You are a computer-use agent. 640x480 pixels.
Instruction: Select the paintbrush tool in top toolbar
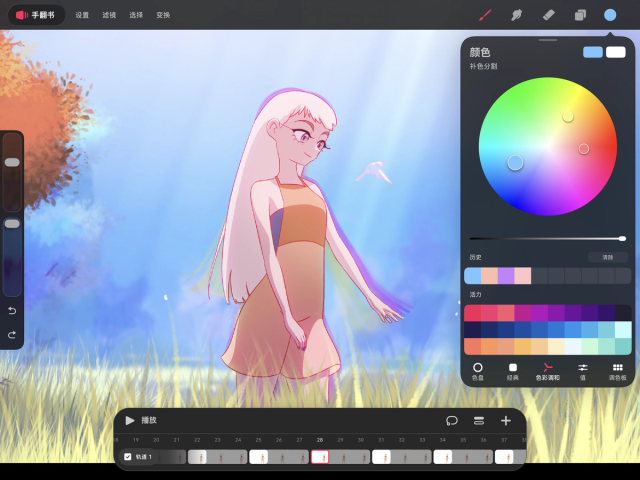(x=485, y=16)
